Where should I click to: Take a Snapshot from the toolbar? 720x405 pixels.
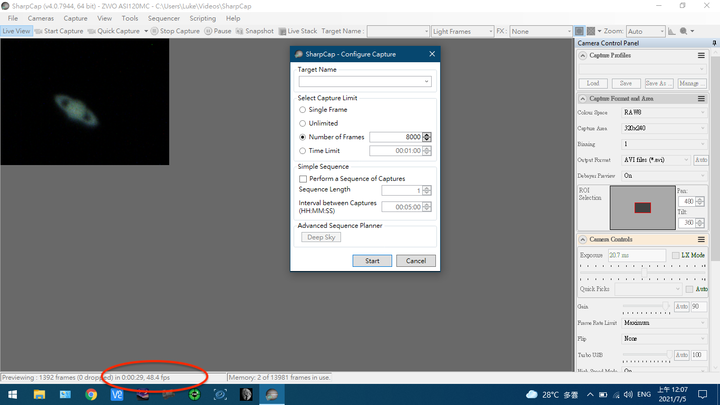[254, 31]
